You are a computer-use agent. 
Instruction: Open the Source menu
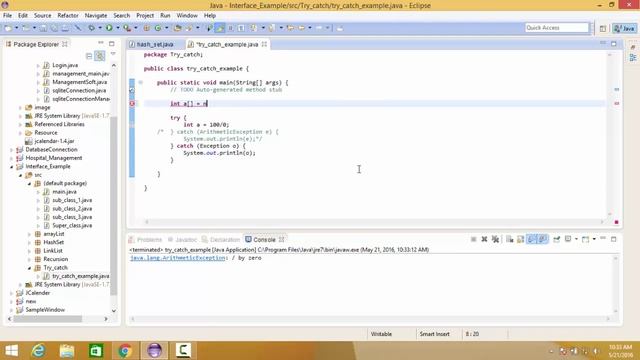pyautogui.click(x=42, y=16)
